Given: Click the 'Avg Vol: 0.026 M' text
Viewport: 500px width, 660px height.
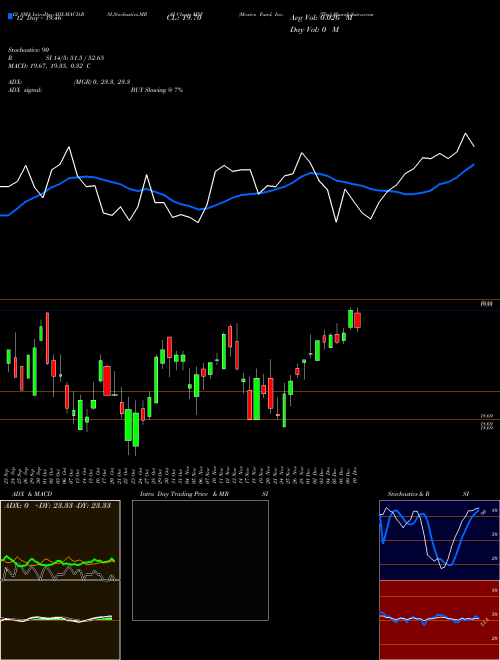Looking at the screenshot, I should coord(321,18).
